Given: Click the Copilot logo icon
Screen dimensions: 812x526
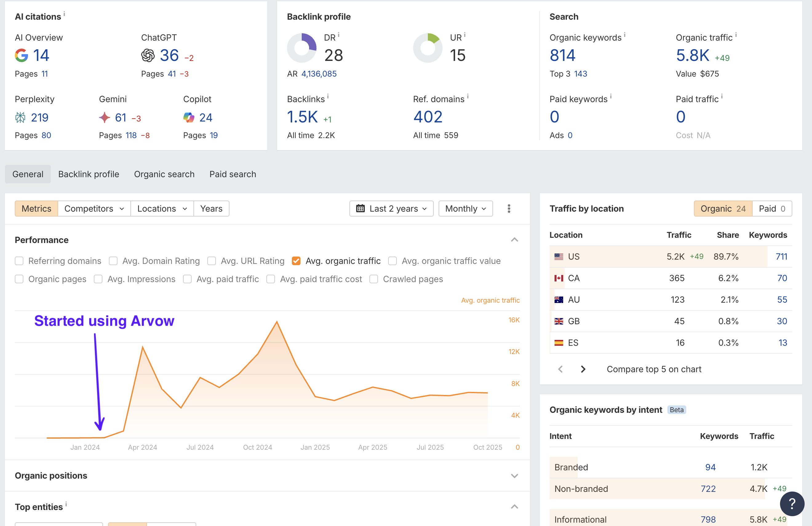Looking at the screenshot, I should (189, 118).
